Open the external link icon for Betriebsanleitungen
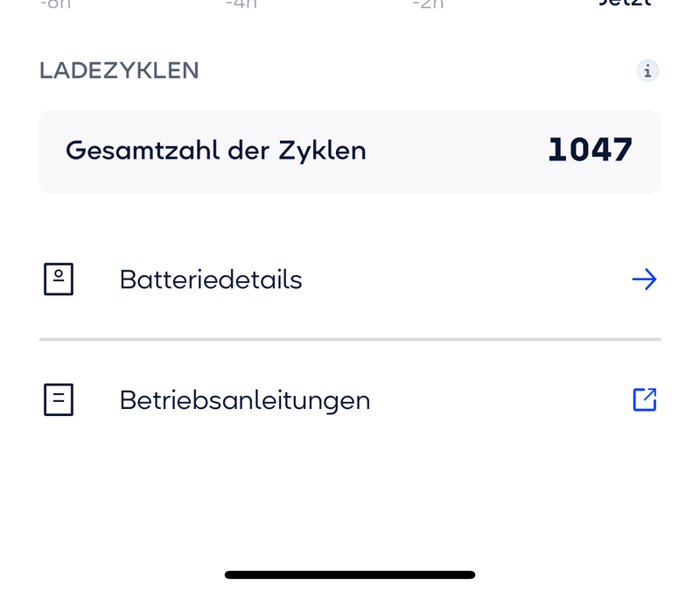This screenshot has height=592, width=700. tap(644, 400)
